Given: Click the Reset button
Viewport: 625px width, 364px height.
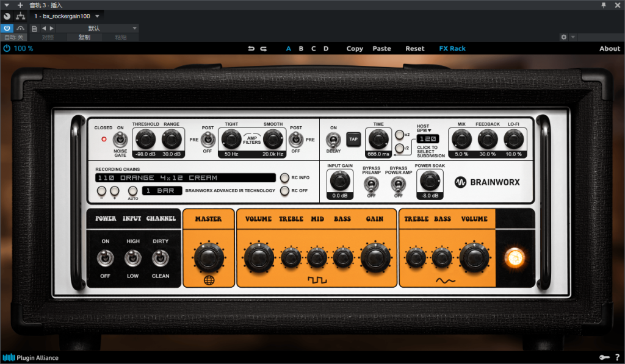Looking at the screenshot, I should 415,49.
